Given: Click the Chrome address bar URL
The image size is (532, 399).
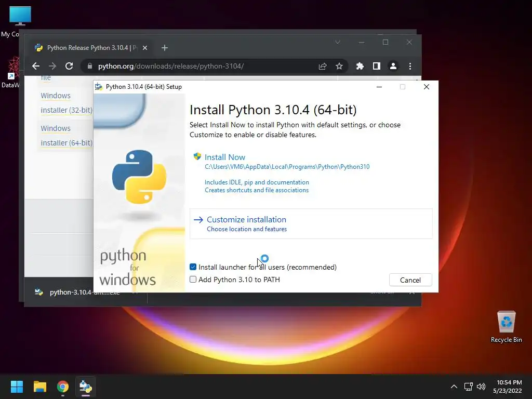Looking at the screenshot, I should coord(170,66).
